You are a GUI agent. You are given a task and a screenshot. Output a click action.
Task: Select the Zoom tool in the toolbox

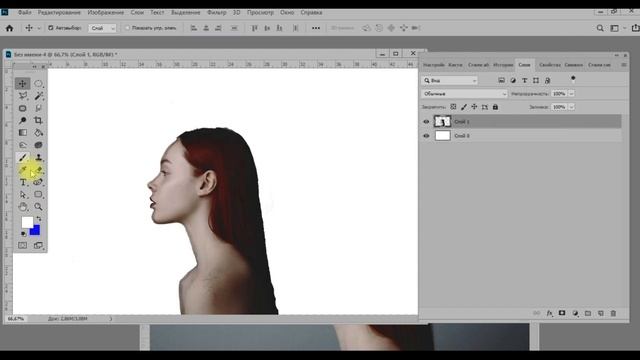[x=38, y=207]
